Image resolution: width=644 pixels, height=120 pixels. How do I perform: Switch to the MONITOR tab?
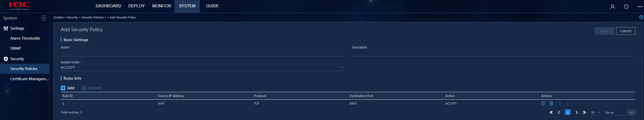coord(162,6)
